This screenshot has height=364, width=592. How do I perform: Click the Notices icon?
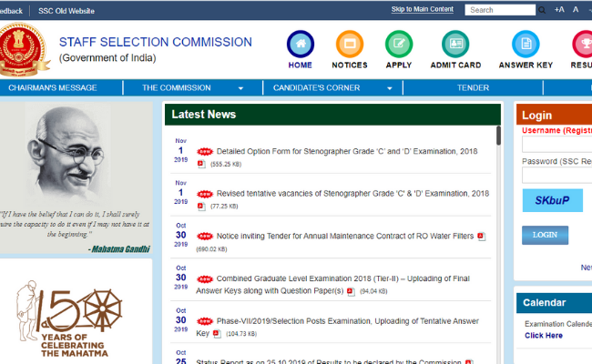tap(349, 45)
